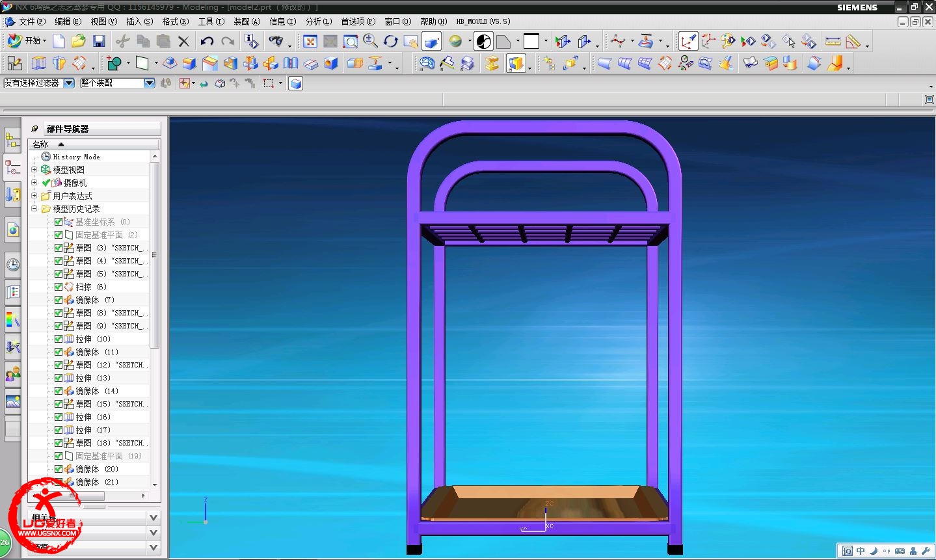936x560 pixels.
Task: Expand the 模型视图 tree node
Action: point(34,170)
